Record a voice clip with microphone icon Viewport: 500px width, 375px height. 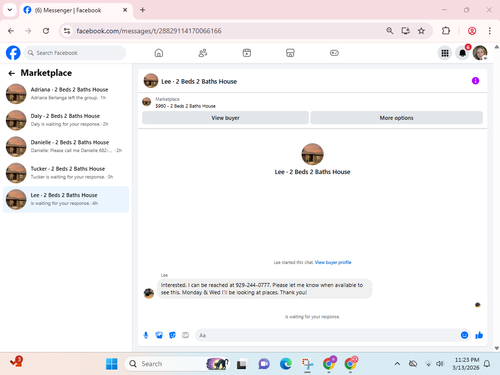point(146,335)
